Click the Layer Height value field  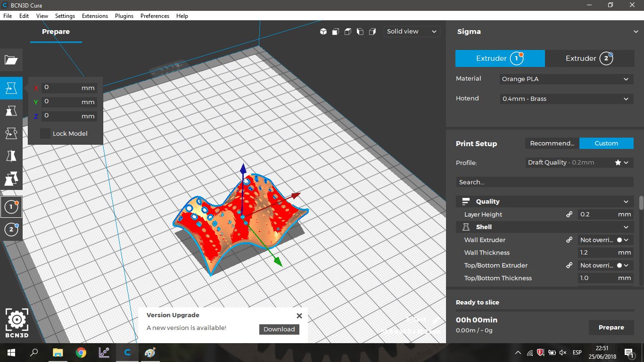pos(606,214)
